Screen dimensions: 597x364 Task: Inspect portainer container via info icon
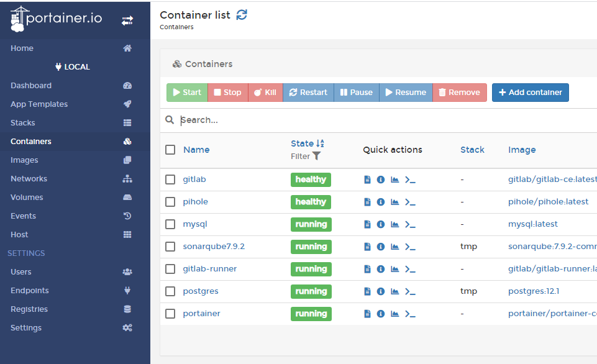[x=381, y=314]
